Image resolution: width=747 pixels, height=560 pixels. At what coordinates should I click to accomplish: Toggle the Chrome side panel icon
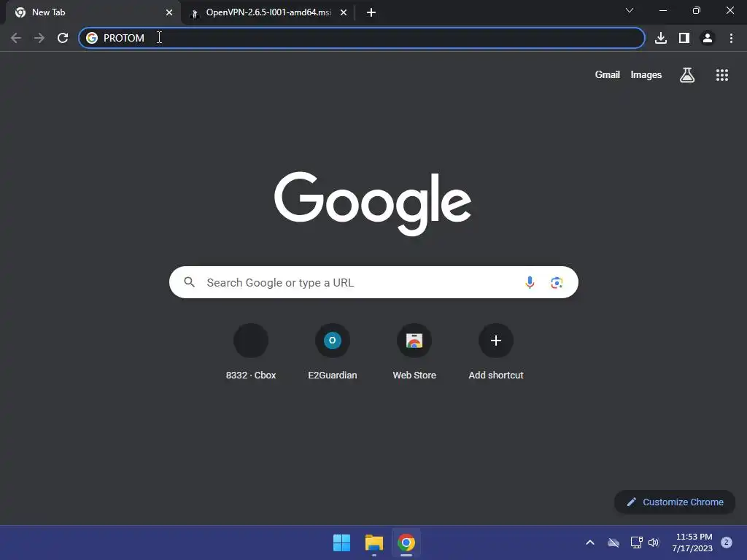[x=684, y=38]
